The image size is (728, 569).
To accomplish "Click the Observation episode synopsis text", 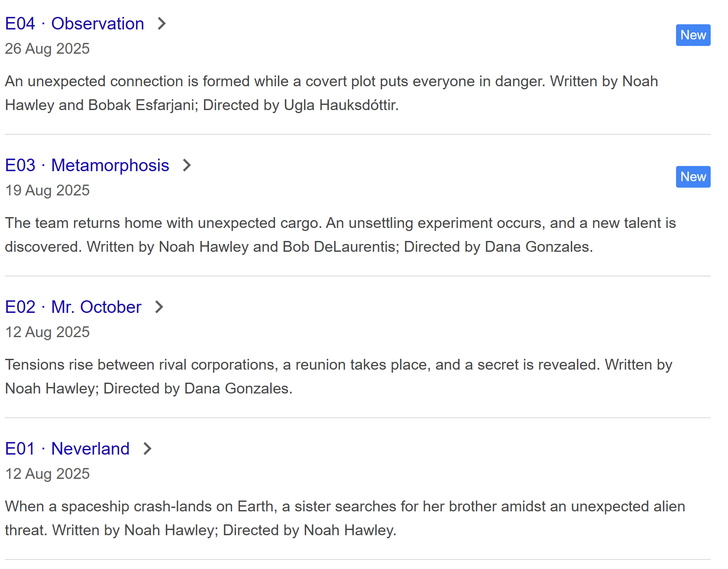I will 331,93.
